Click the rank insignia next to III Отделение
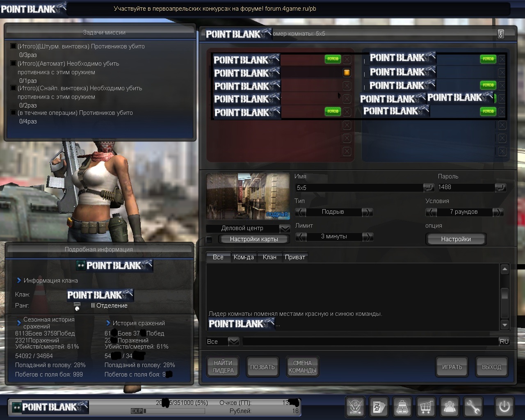 pos(77,306)
